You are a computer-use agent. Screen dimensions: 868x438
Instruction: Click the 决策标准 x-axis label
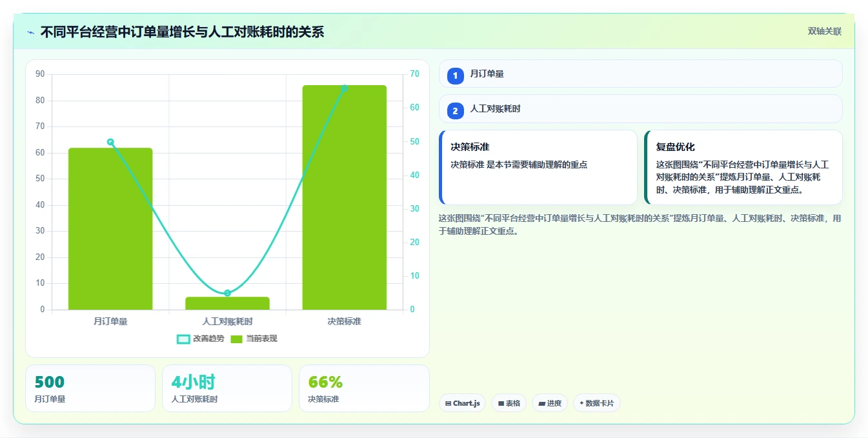tap(344, 321)
